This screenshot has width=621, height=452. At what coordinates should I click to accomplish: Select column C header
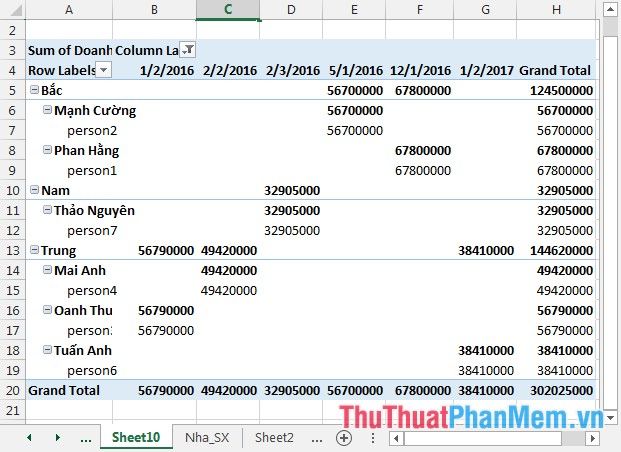(228, 10)
